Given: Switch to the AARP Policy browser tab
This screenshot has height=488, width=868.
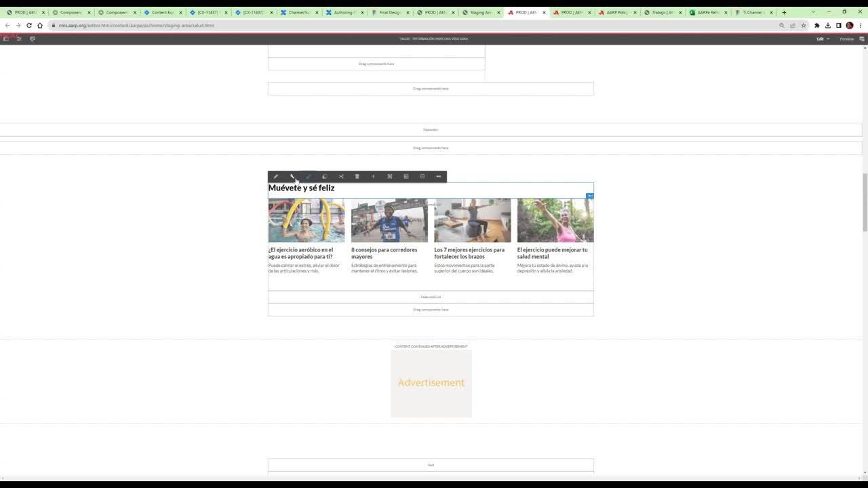Looking at the screenshot, I should pos(617,12).
